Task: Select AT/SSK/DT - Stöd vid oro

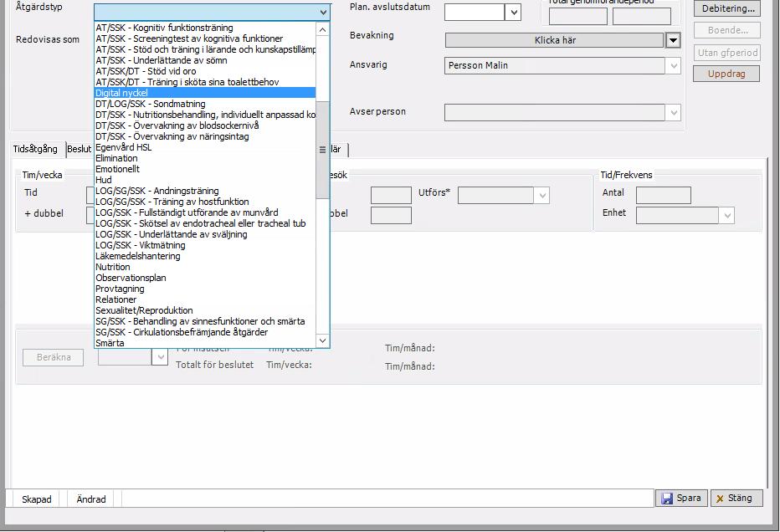Action: pos(204,71)
